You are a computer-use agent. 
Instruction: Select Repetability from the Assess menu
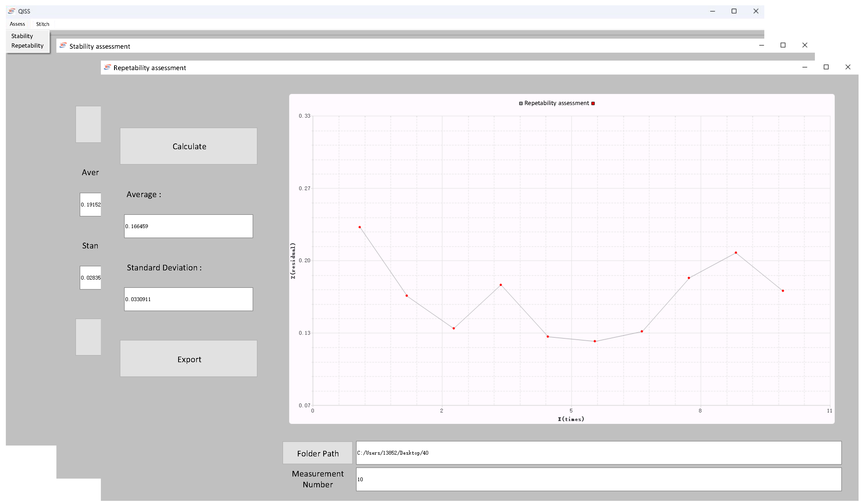pos(27,46)
